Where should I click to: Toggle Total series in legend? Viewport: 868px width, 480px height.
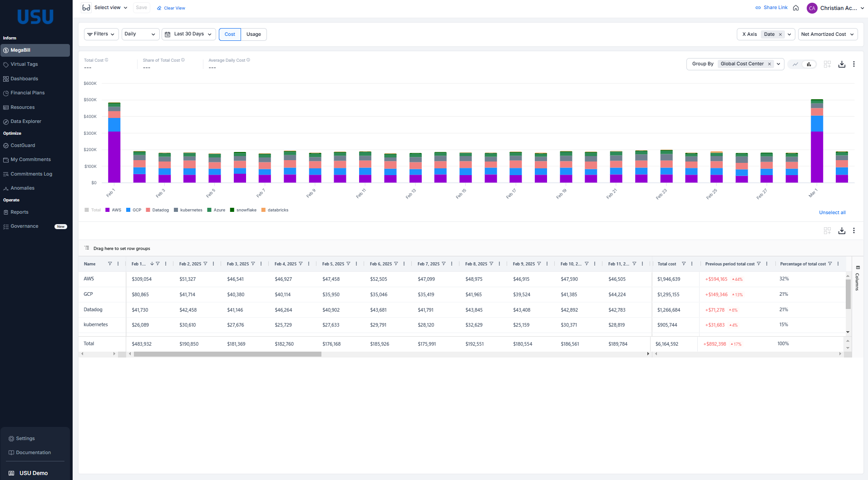(x=93, y=210)
